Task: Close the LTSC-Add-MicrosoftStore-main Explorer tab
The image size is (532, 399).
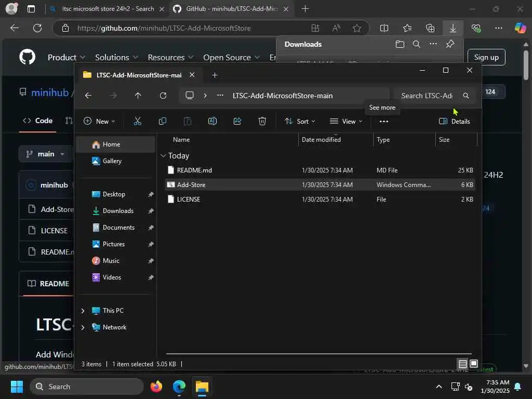Action: tap(192, 75)
